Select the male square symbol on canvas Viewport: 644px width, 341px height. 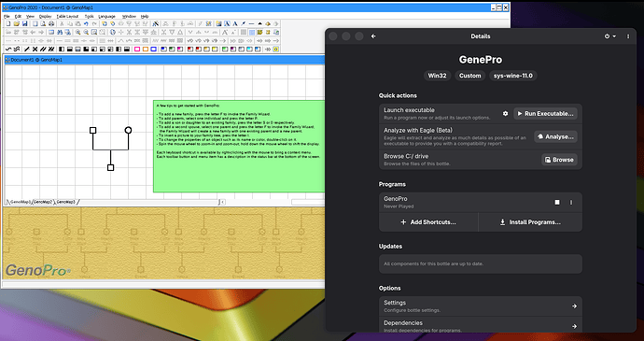92,131
